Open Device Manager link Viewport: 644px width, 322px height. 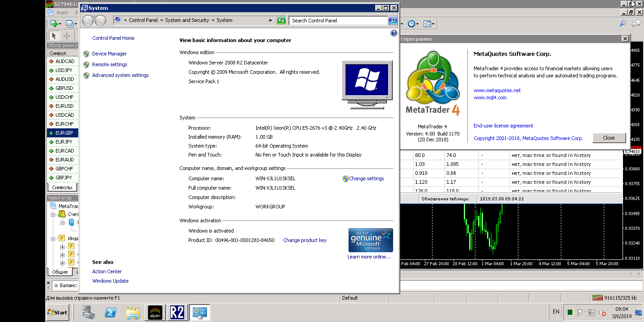point(109,54)
